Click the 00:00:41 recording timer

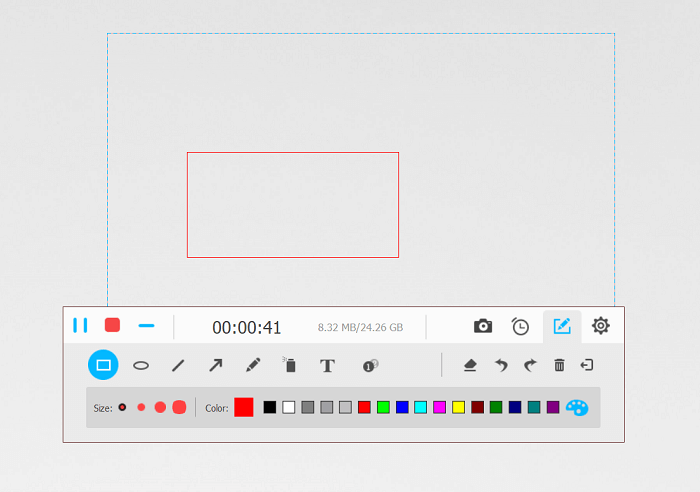coord(247,328)
